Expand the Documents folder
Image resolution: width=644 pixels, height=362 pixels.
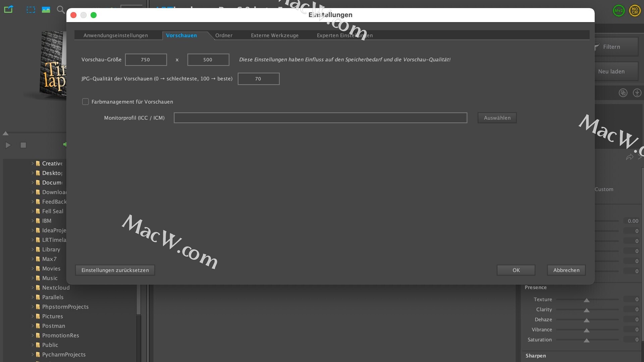pyautogui.click(x=33, y=182)
